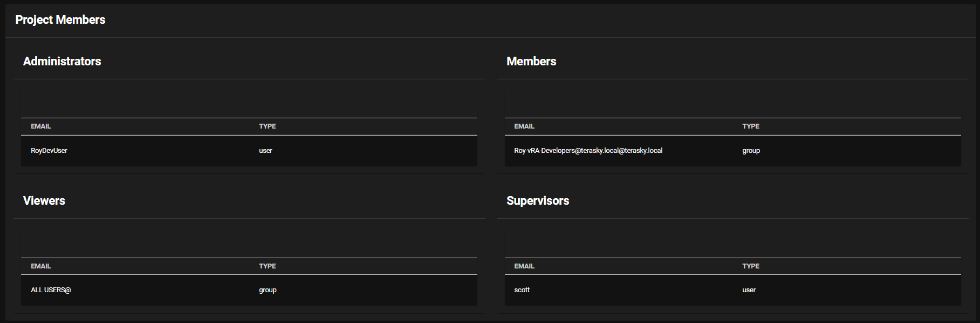Select Roy-vRA-Developers@terasky.local group email

[588, 151]
